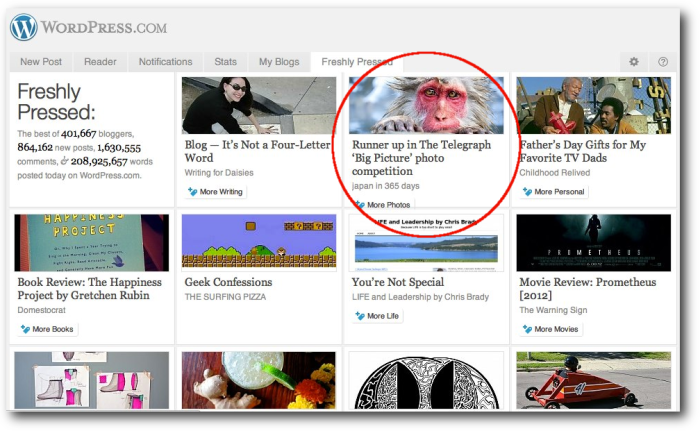Open the Mario game screenshot thumbnail

point(258,242)
